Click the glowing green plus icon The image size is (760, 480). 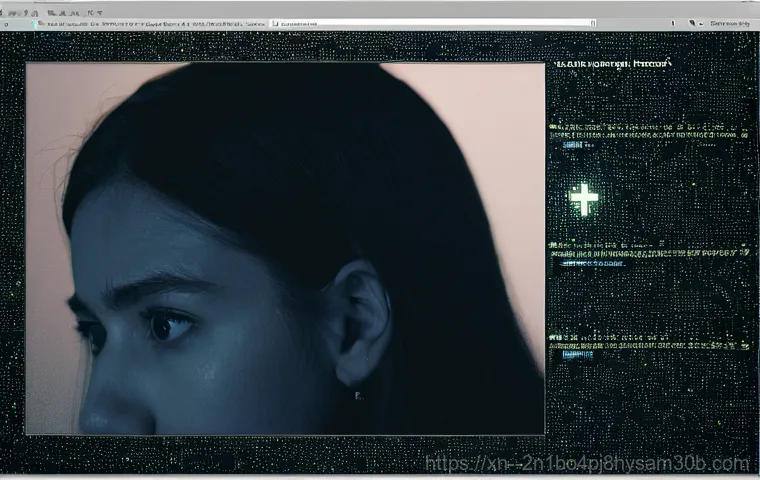click(x=584, y=198)
